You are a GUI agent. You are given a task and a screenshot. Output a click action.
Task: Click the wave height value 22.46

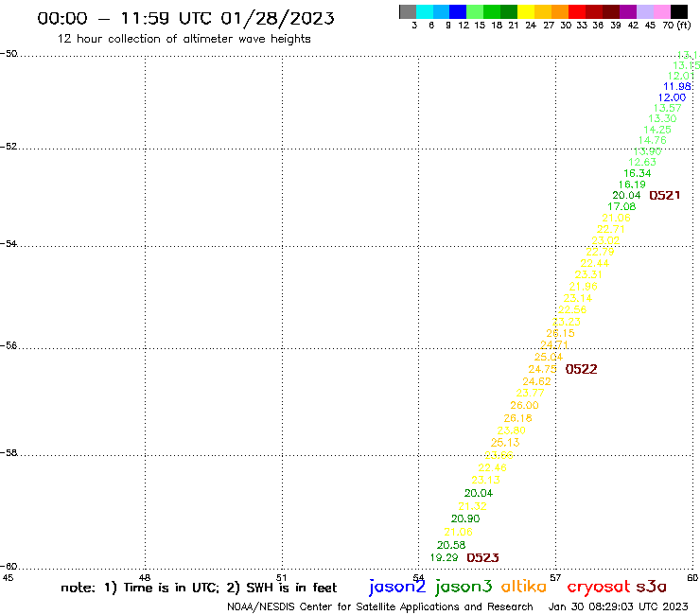pyautogui.click(x=493, y=467)
